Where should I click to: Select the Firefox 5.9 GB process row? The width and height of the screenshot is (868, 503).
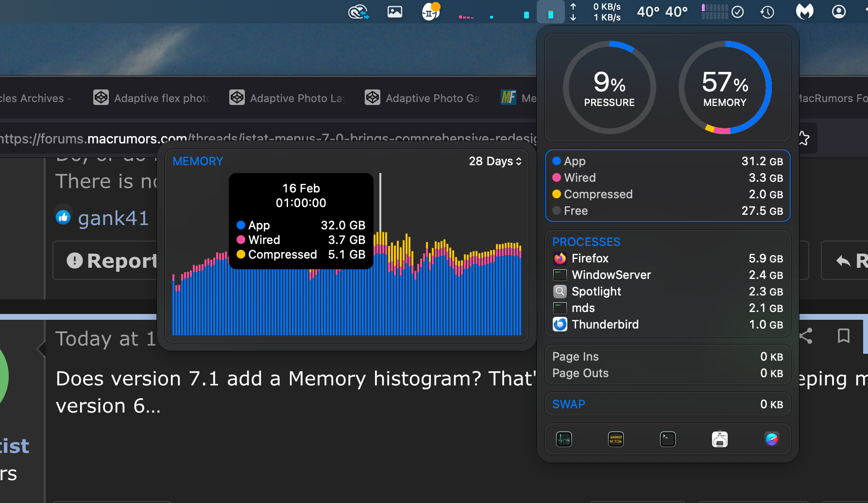click(x=668, y=259)
